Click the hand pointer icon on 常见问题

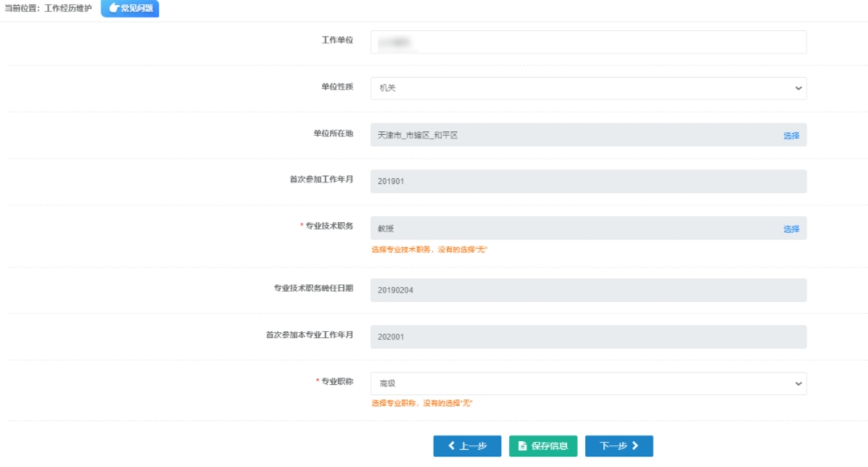point(113,8)
